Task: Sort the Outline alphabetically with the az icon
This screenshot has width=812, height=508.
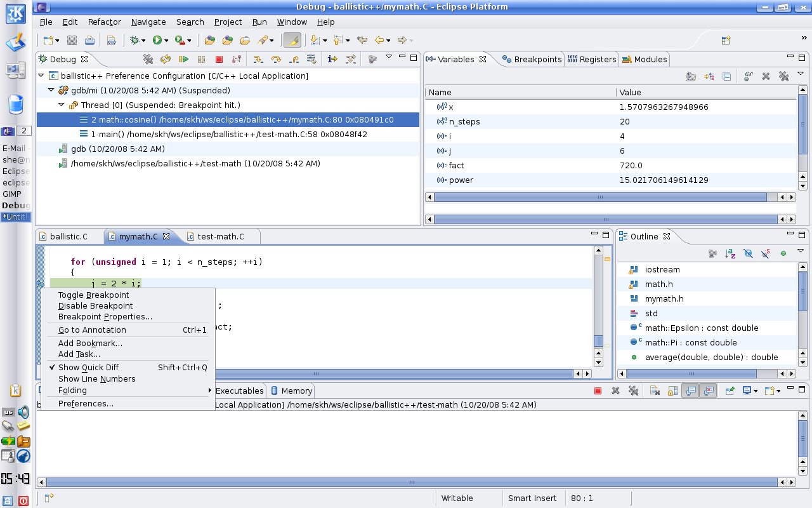Action: tap(730, 253)
